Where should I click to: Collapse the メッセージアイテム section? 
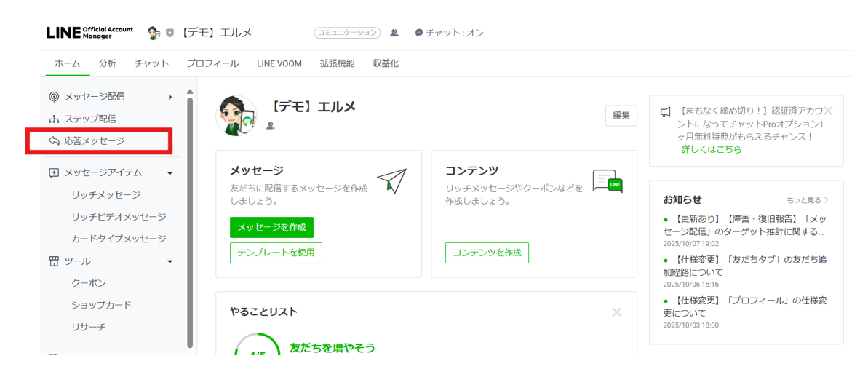[x=170, y=173]
